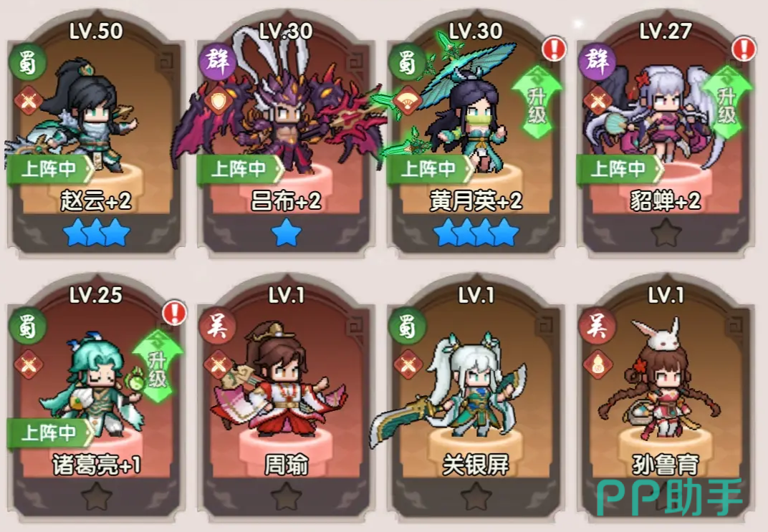Click the red exclamation alert on 诸葛亮's card
The height and width of the screenshot is (532, 768).
coord(174,313)
